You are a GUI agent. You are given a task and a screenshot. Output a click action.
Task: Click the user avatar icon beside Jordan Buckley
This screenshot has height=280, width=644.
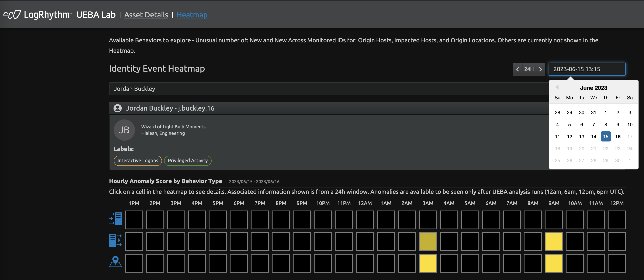coord(118,108)
